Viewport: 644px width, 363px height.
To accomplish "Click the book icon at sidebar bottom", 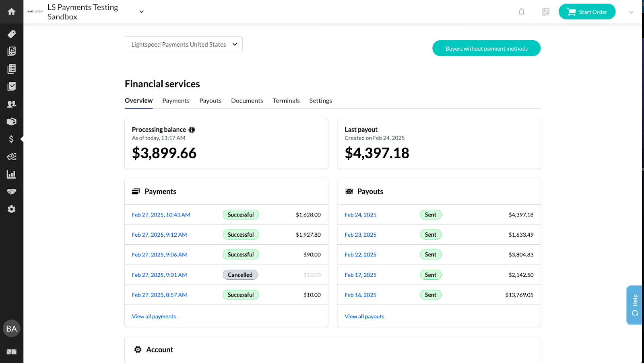I will 12,352.
